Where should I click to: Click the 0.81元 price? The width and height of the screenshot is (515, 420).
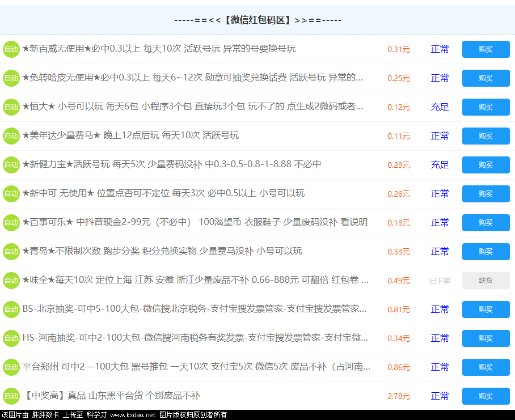[x=399, y=309]
